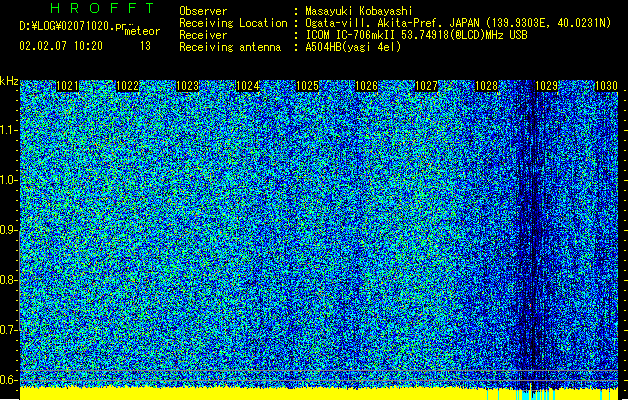Click the 1023 time marker
The height and width of the screenshot is (400, 629).
(187, 86)
